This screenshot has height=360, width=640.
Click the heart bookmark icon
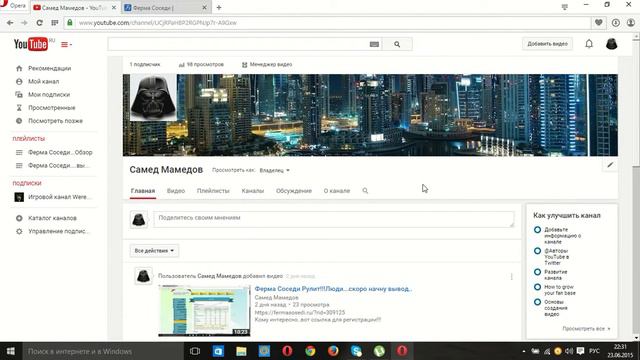tap(598, 23)
